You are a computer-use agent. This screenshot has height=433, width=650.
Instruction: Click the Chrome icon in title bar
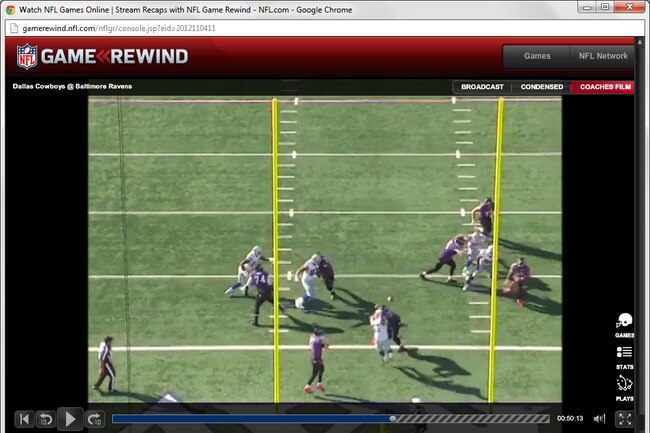(x=10, y=10)
